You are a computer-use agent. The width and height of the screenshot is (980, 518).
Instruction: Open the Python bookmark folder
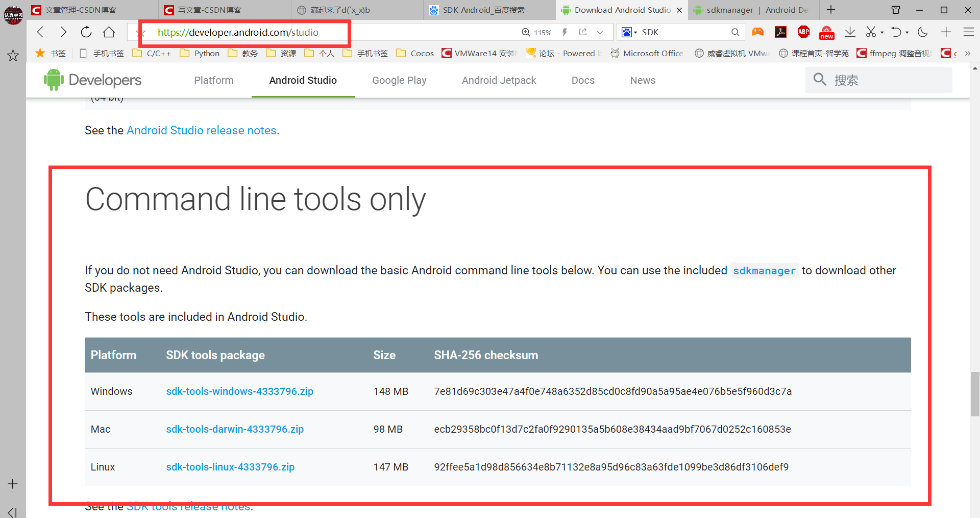[200, 53]
